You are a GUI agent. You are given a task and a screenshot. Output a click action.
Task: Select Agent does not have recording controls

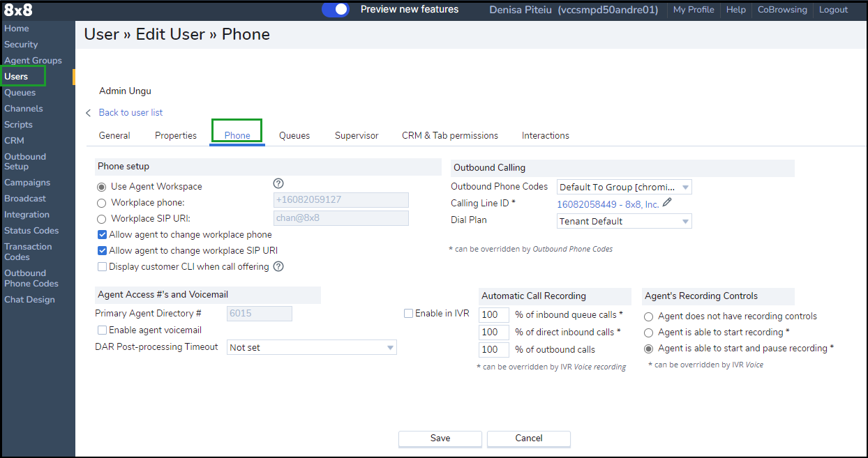point(649,316)
